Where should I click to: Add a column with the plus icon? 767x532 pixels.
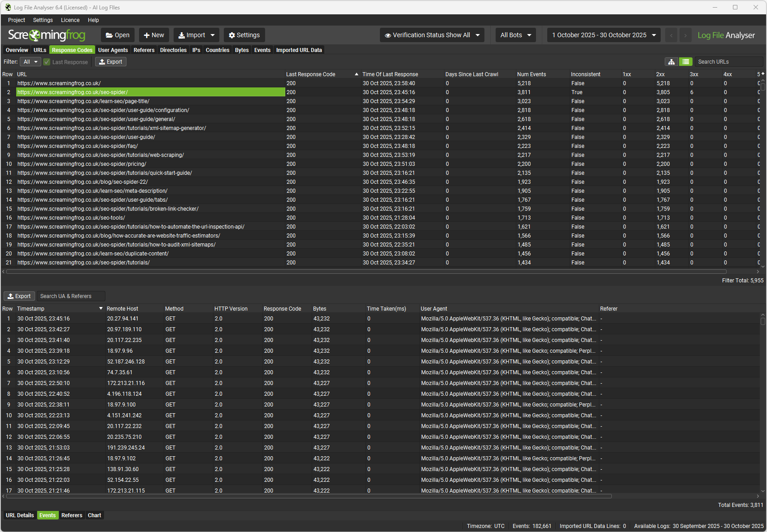point(763,74)
